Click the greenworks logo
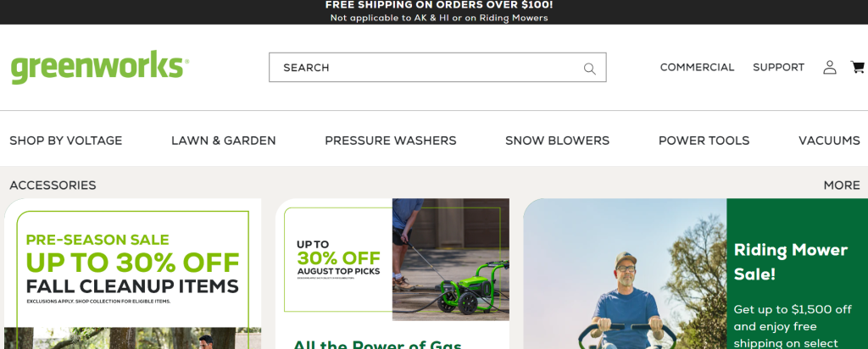Image resolution: width=868 pixels, height=349 pixels. 100,67
